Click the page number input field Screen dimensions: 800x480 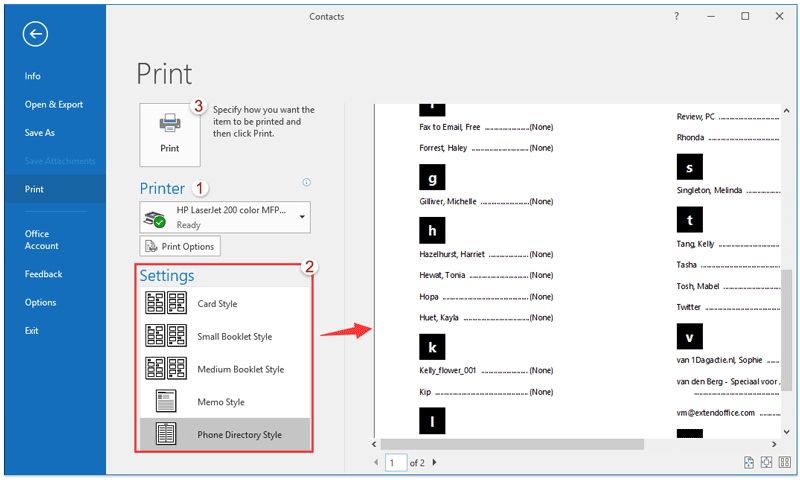tap(396, 463)
